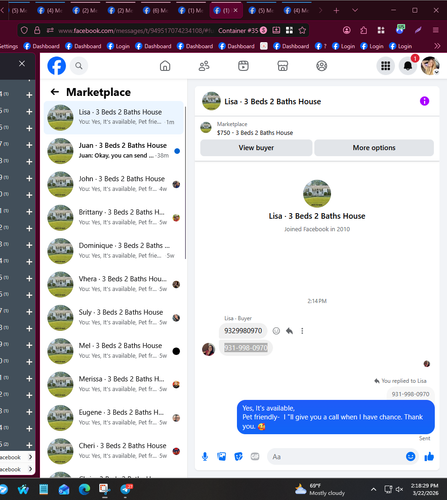Open the browser application menu
The height and width of the screenshot is (500, 447).
[x=435, y=31]
